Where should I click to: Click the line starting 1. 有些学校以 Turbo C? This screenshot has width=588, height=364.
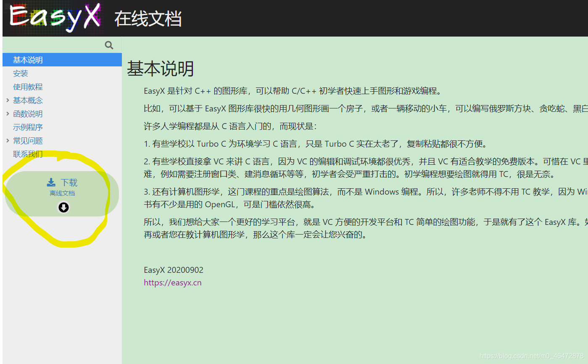pos(316,144)
